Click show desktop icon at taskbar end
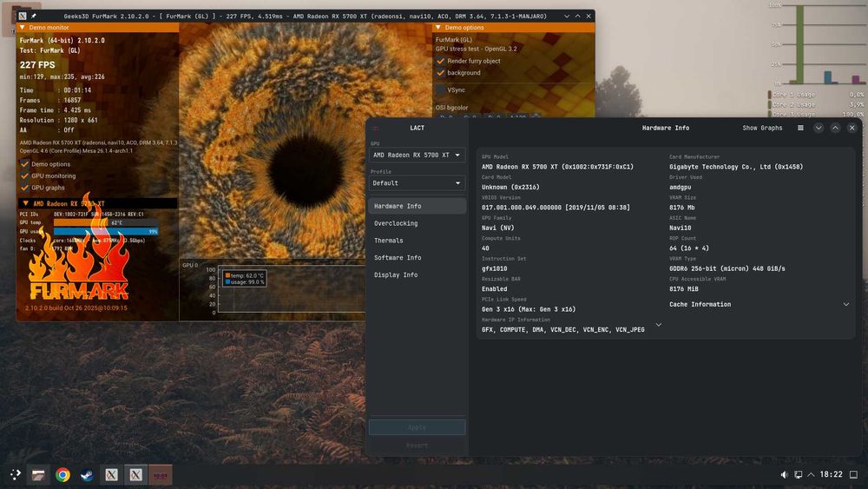 pyautogui.click(x=853, y=474)
